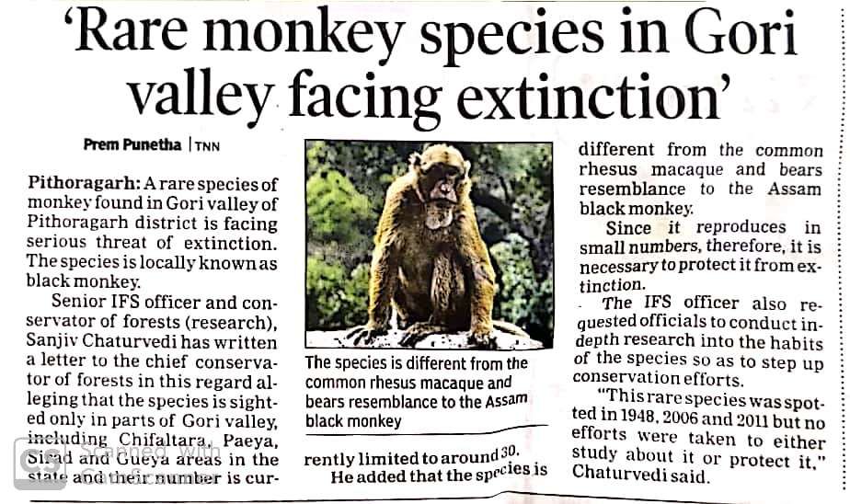The image size is (850, 504).
Task: Click the words 'Assam black monkey' in right column
Action: (700, 199)
